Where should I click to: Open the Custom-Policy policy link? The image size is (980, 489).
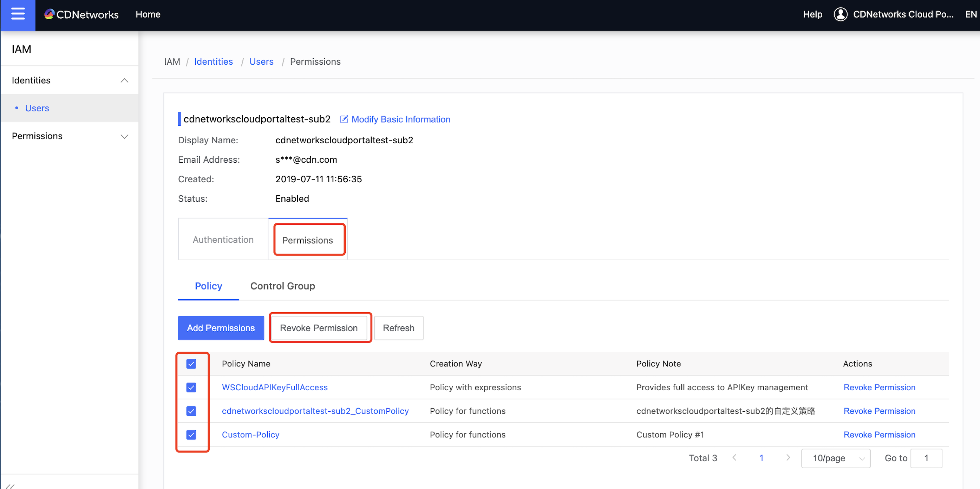click(251, 435)
